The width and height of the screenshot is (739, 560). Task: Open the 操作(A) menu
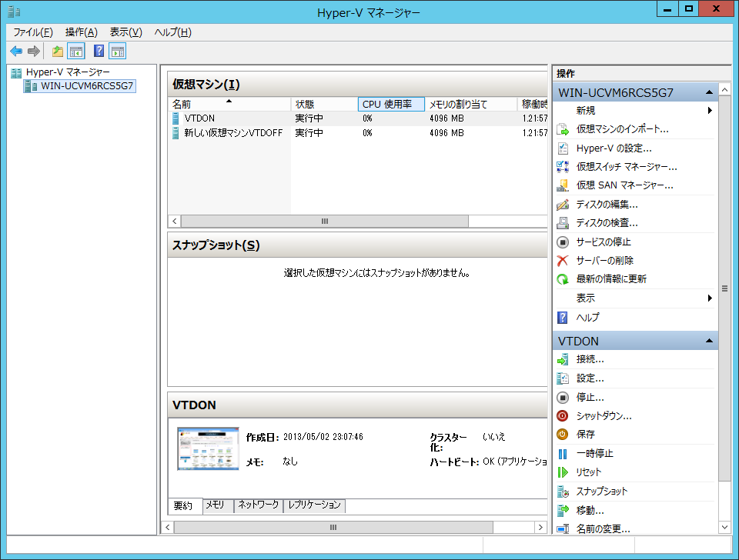[81, 32]
